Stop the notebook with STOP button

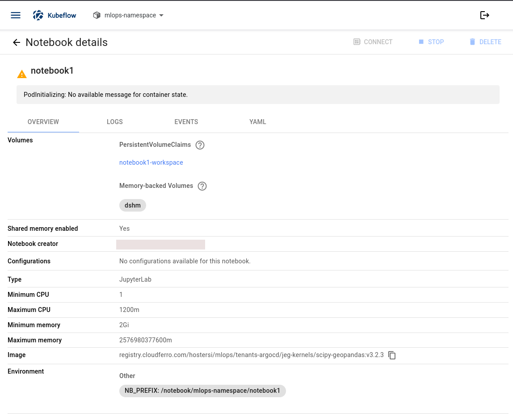(431, 42)
